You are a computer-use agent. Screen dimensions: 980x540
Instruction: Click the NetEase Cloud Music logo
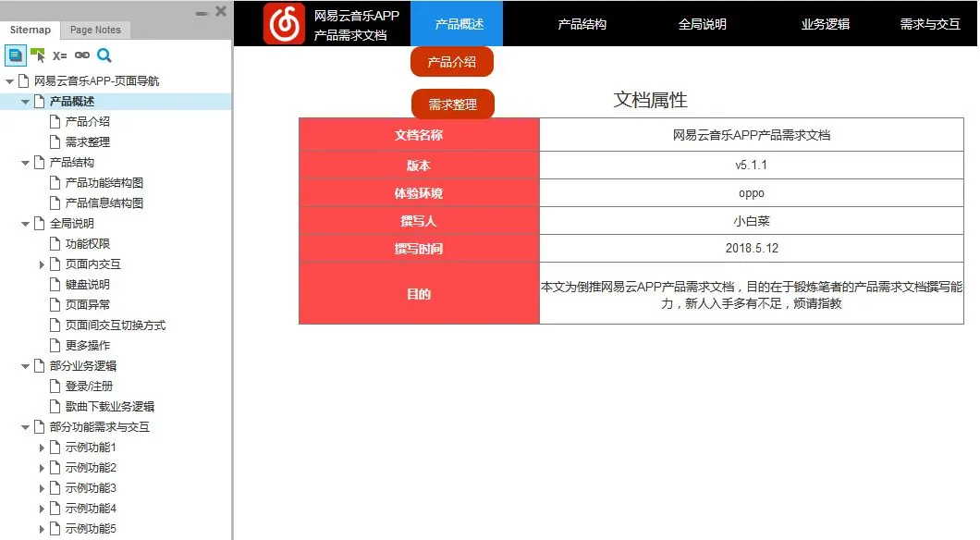click(285, 24)
